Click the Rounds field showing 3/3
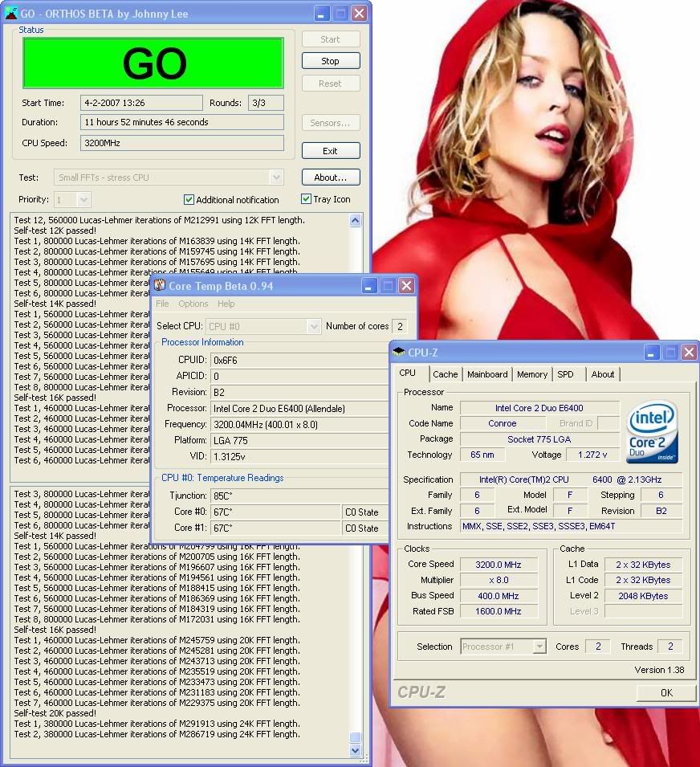 266,103
